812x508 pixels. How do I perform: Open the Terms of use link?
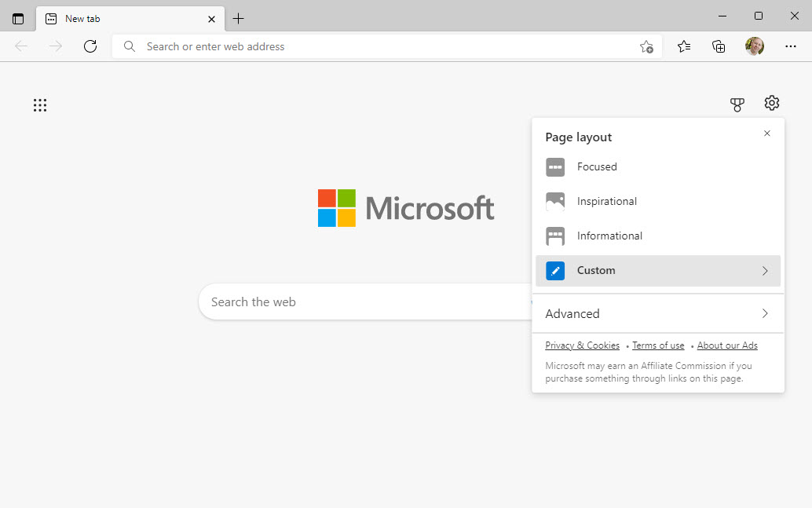pos(658,345)
